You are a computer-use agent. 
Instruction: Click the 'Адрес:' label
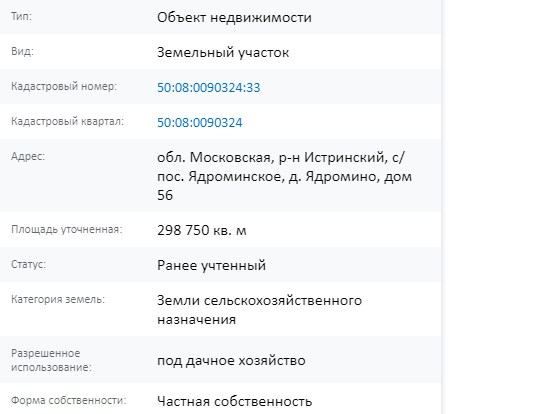coord(28,156)
